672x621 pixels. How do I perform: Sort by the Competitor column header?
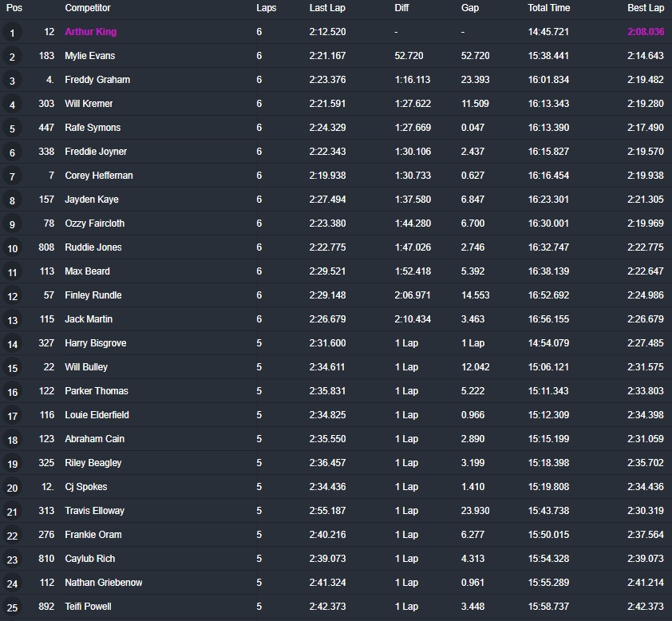click(x=88, y=8)
